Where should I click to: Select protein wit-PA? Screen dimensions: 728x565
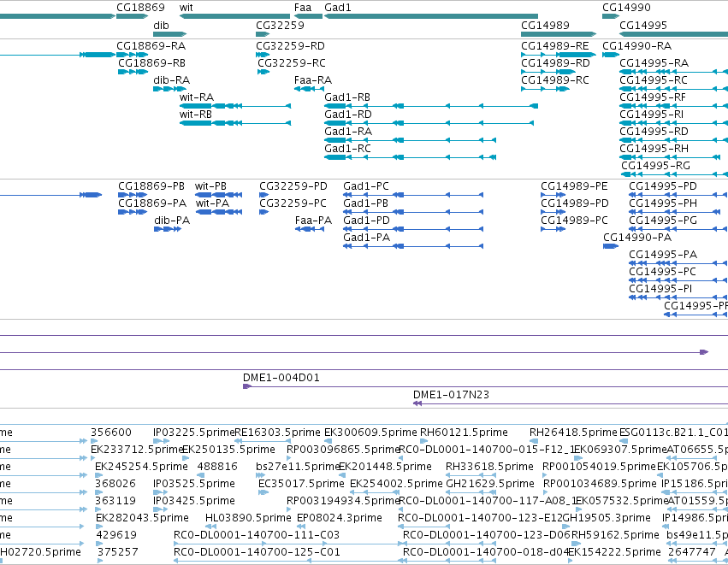point(219,212)
